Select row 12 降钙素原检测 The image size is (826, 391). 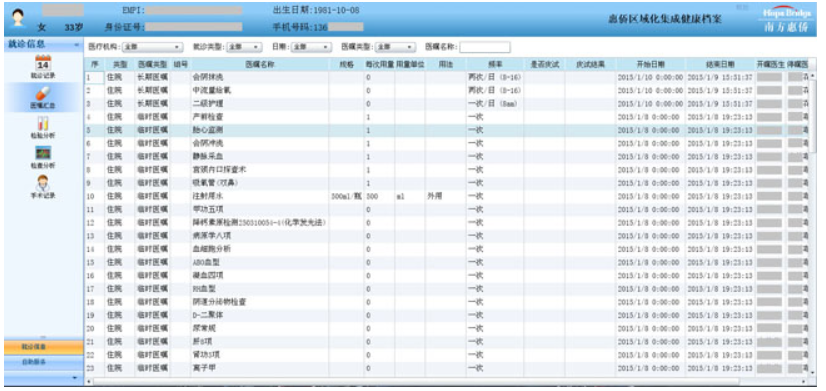[x=447, y=222]
